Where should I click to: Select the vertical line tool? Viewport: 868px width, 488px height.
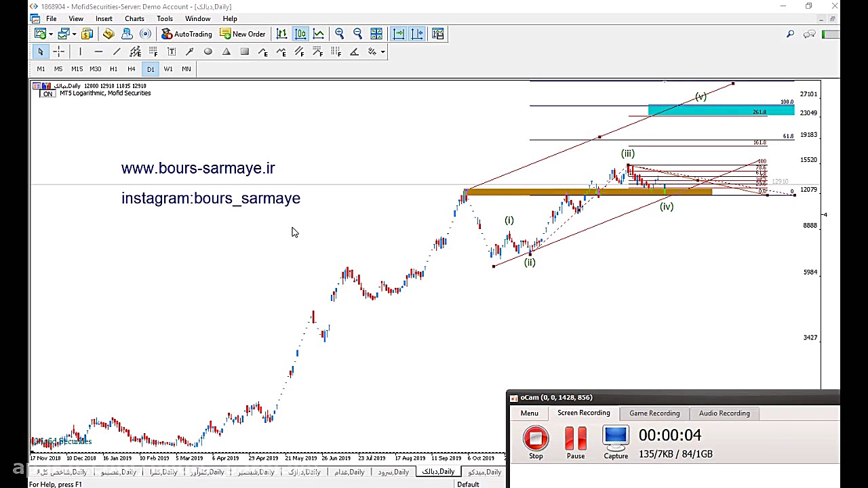click(x=80, y=52)
